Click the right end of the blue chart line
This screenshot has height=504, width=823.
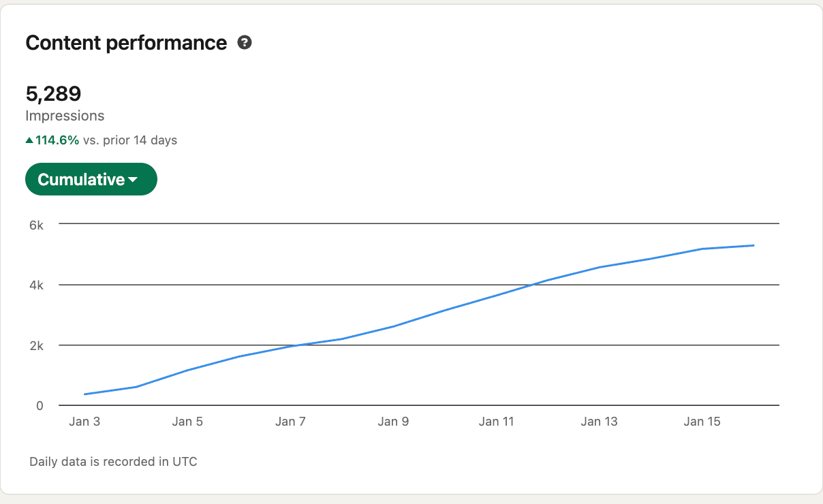point(753,245)
